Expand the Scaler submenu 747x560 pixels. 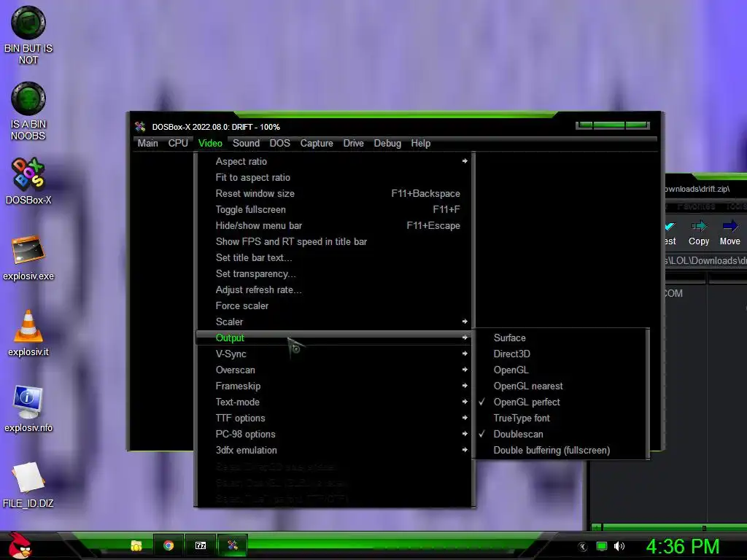coord(334,322)
